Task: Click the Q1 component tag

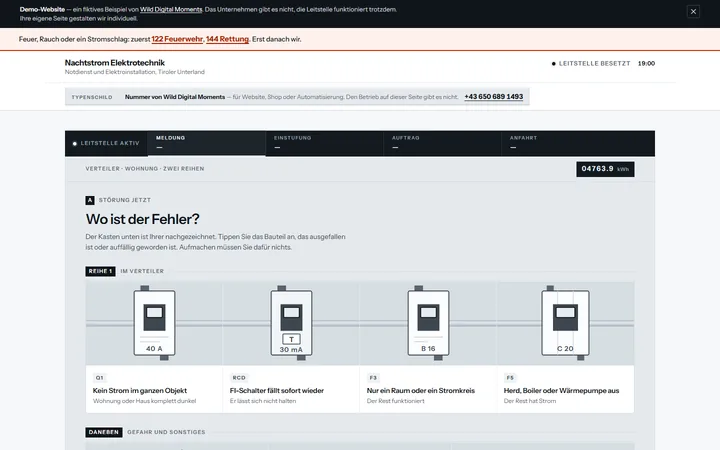Action: (99, 378)
